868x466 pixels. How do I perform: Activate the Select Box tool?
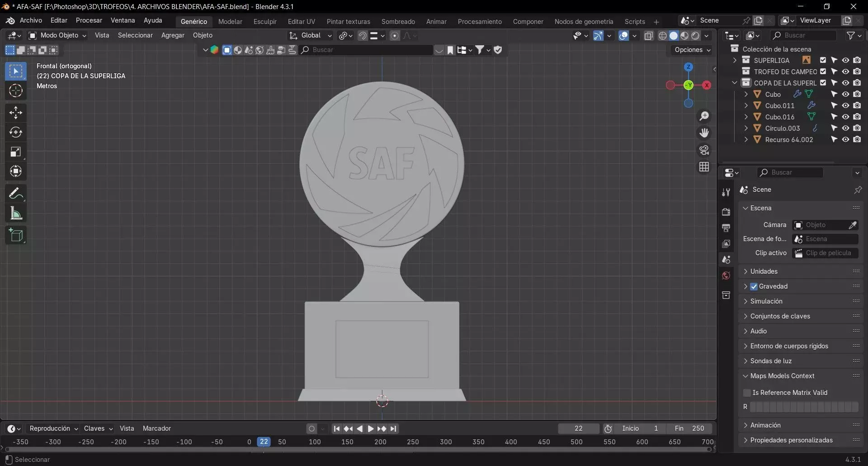[x=16, y=71]
